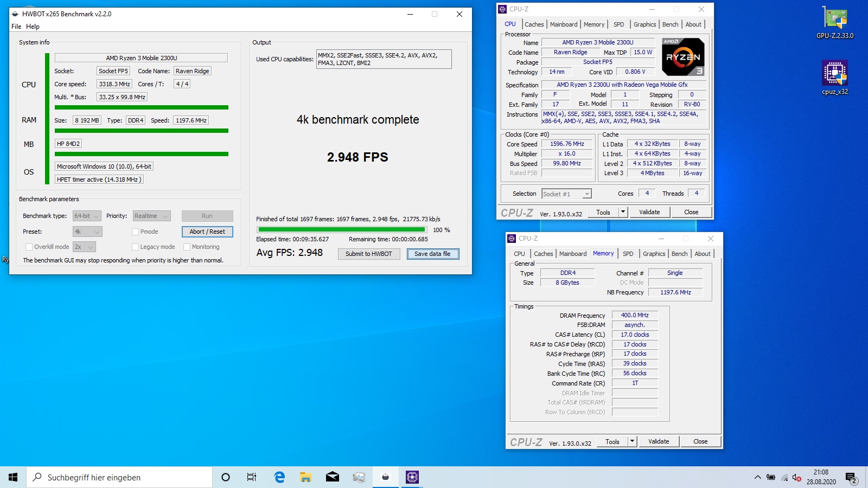Click the green RAM indicator bar
Image resolution: width=868 pixels, height=488 pixels.
[142, 131]
